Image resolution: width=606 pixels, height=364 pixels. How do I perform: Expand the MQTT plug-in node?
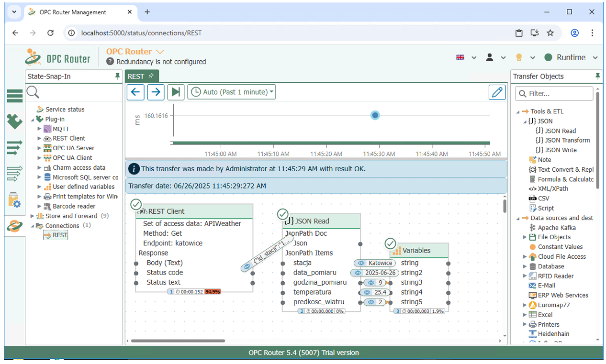(39, 129)
